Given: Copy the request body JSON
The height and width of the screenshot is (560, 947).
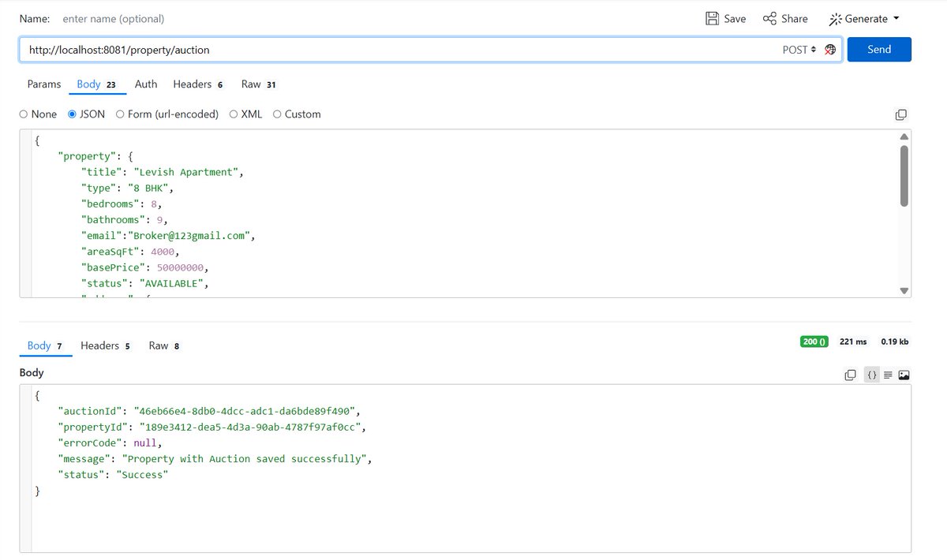Looking at the screenshot, I should point(900,114).
